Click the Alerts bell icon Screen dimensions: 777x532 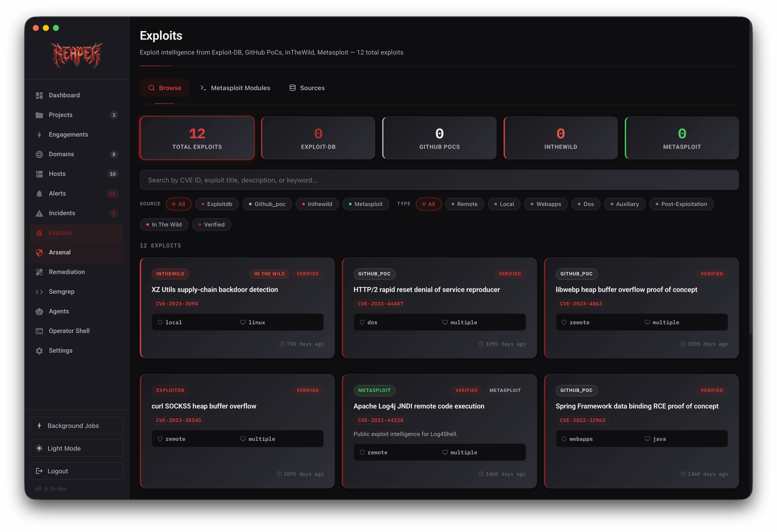pyautogui.click(x=39, y=194)
